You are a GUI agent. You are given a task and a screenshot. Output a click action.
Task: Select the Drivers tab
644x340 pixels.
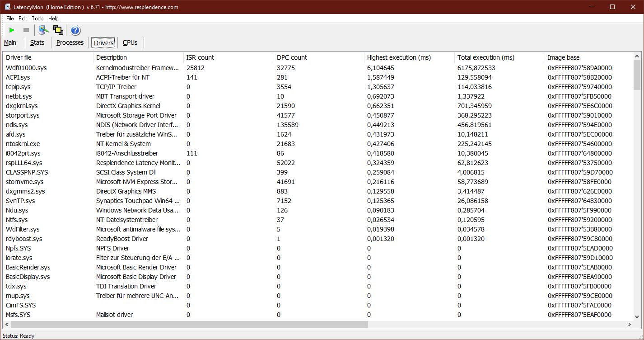point(103,43)
